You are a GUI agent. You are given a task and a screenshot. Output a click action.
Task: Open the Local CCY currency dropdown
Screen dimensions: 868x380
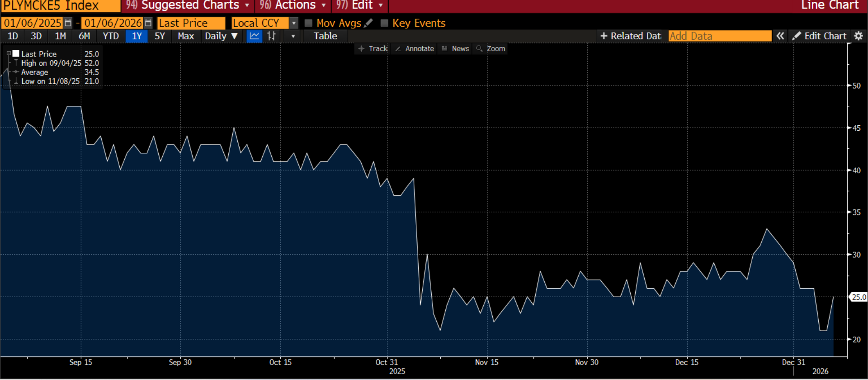pos(294,23)
